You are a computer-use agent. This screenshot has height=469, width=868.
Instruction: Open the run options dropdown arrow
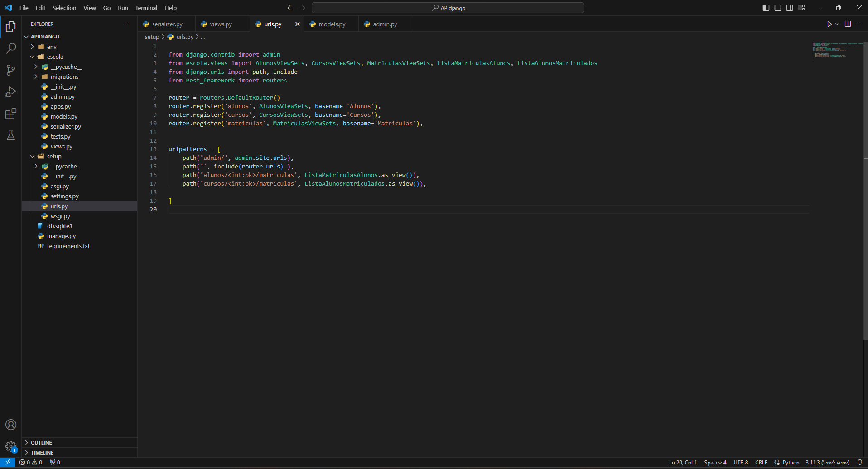point(837,24)
